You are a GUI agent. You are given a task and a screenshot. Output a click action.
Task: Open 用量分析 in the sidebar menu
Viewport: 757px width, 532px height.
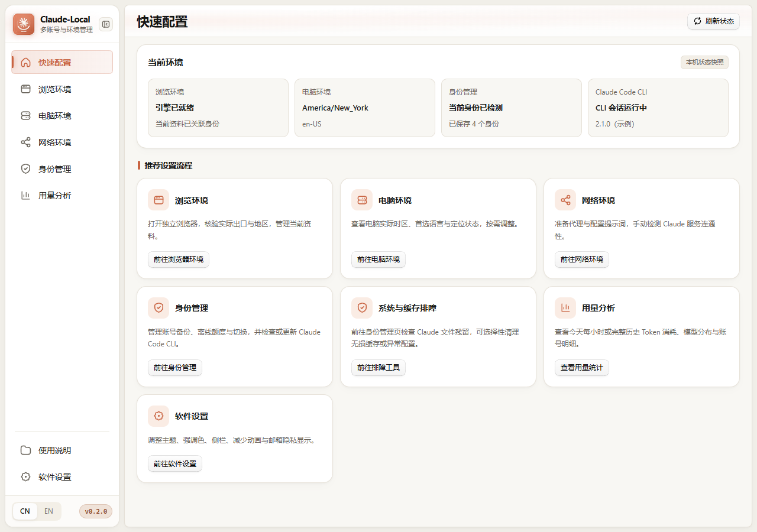pos(62,196)
